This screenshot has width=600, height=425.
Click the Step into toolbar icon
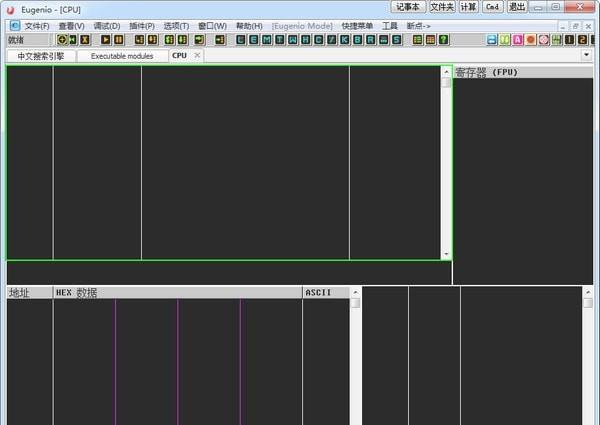click(140, 39)
